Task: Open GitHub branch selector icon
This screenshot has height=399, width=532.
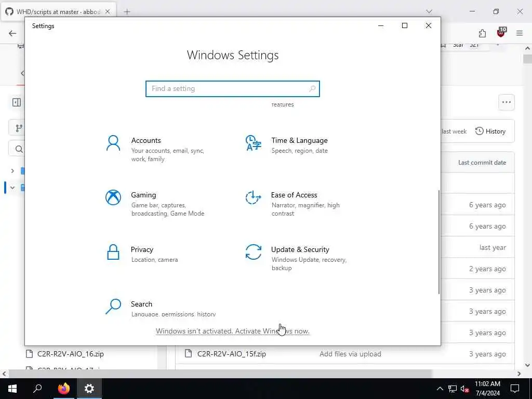Action: pos(19,128)
